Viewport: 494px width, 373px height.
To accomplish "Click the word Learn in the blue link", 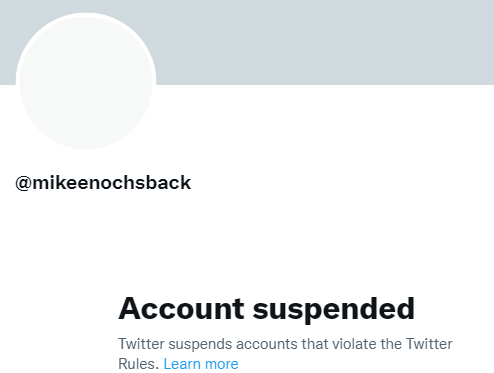I will 182,364.
